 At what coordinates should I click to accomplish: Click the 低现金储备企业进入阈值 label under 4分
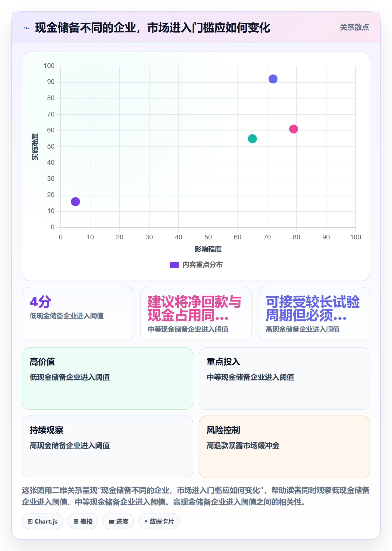click(67, 316)
